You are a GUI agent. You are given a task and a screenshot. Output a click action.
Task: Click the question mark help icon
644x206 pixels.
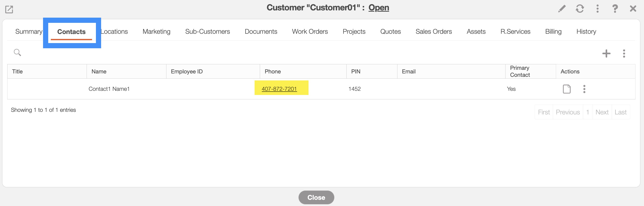pyautogui.click(x=615, y=9)
